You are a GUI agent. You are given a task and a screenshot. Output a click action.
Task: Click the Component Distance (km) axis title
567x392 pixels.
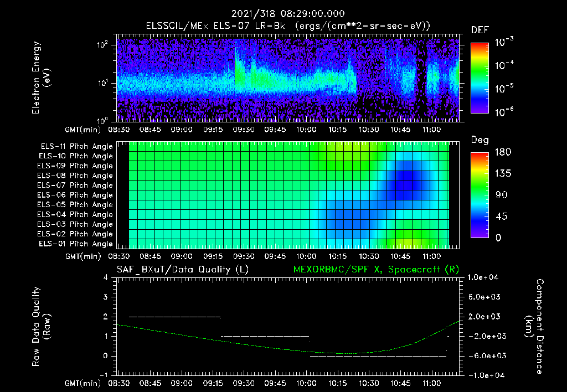click(534, 327)
